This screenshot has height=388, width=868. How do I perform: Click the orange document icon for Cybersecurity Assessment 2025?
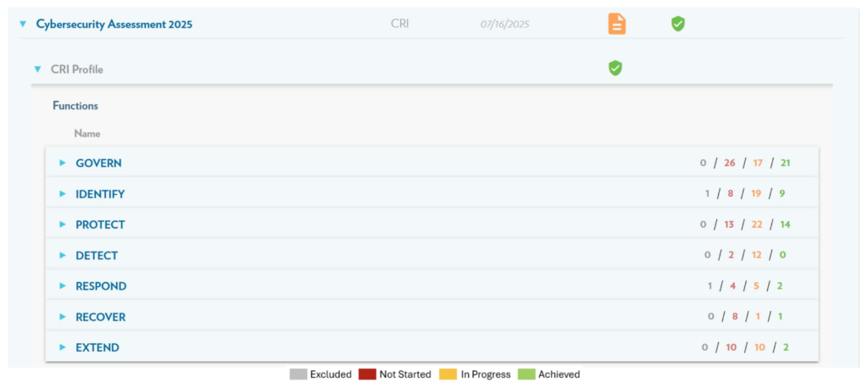(x=616, y=25)
